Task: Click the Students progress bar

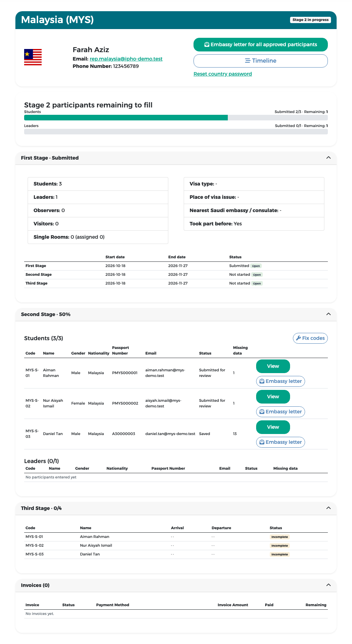Action: [176, 118]
